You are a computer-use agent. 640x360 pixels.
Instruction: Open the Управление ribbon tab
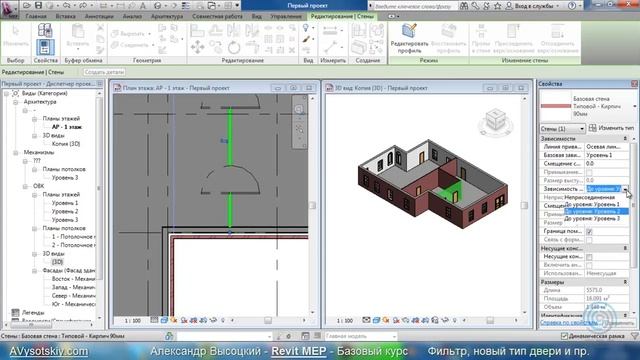(286, 16)
